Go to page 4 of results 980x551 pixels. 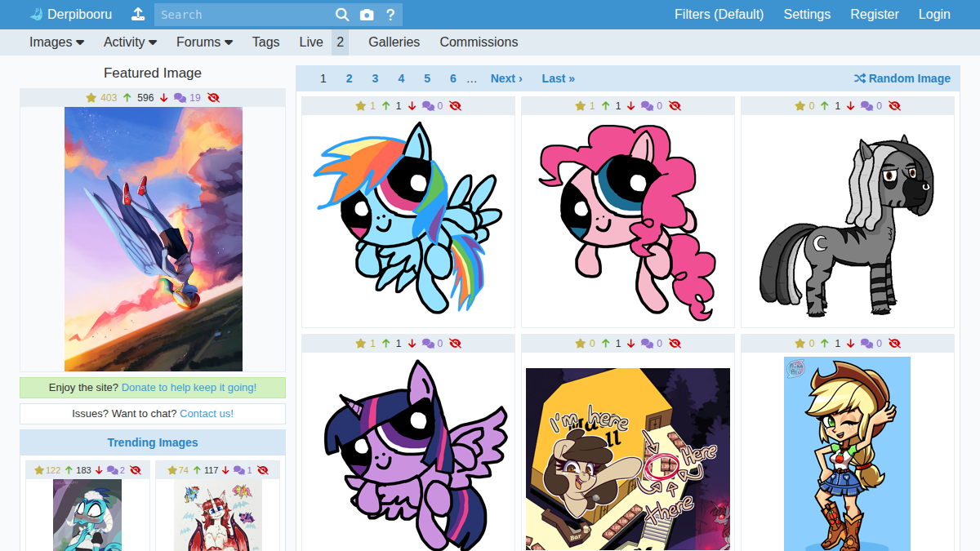point(401,78)
